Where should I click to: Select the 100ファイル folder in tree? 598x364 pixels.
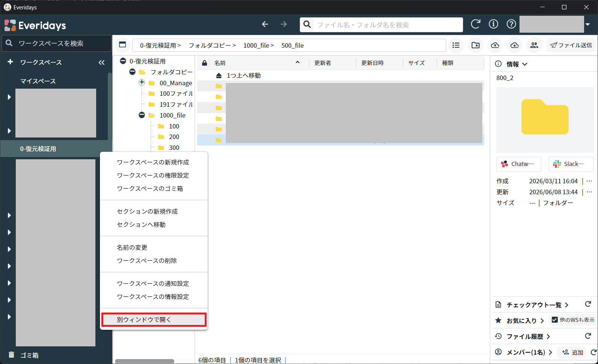pyautogui.click(x=176, y=94)
